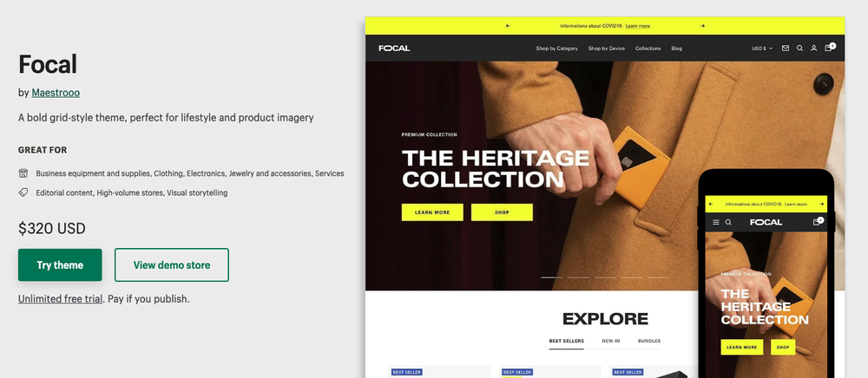868x378 pixels.
Task: Select the Bundles tab
Action: 648,341
